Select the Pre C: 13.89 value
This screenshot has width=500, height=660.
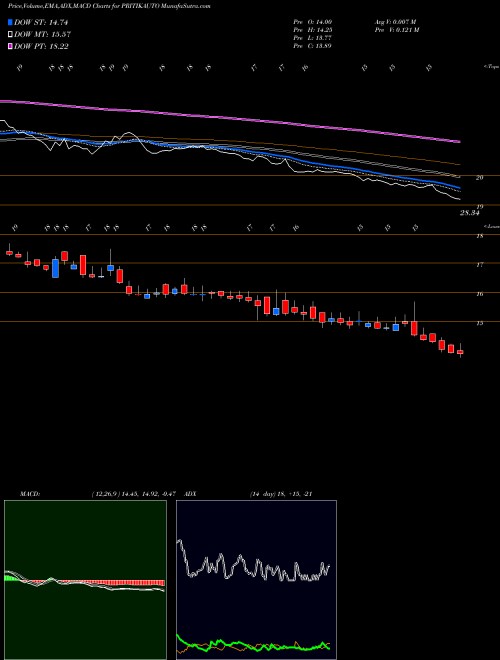[x=312, y=46]
